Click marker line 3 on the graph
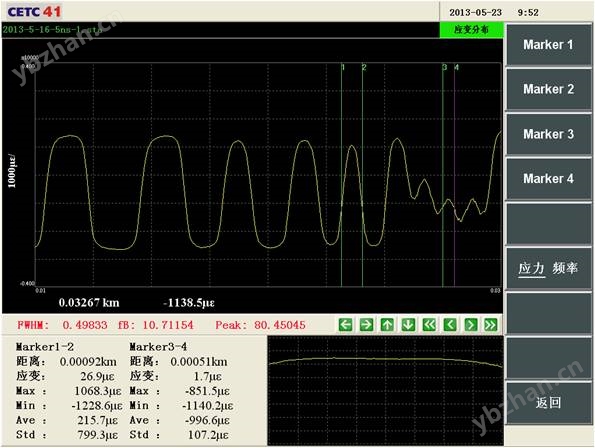This screenshot has height=448, width=595. (x=443, y=174)
